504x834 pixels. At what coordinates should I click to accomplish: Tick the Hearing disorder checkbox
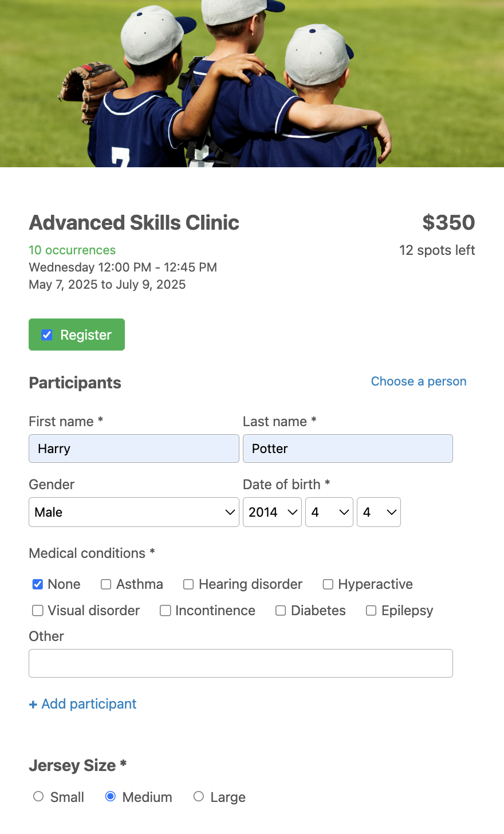(x=188, y=584)
